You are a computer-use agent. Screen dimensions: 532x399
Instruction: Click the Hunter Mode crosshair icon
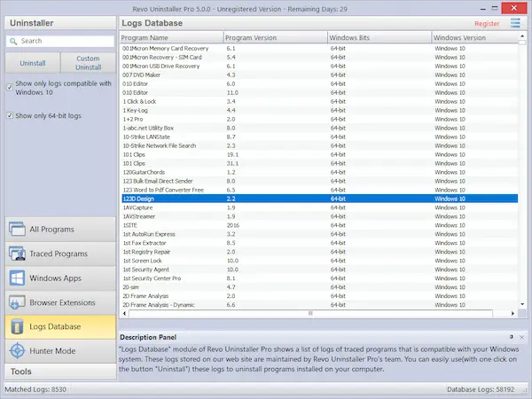17,351
